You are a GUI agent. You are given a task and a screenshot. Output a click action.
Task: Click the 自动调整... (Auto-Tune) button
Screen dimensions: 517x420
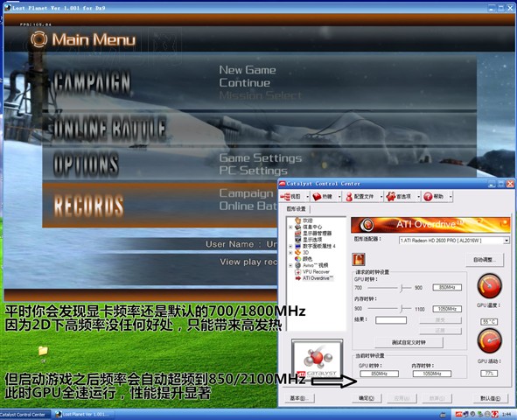click(x=485, y=260)
